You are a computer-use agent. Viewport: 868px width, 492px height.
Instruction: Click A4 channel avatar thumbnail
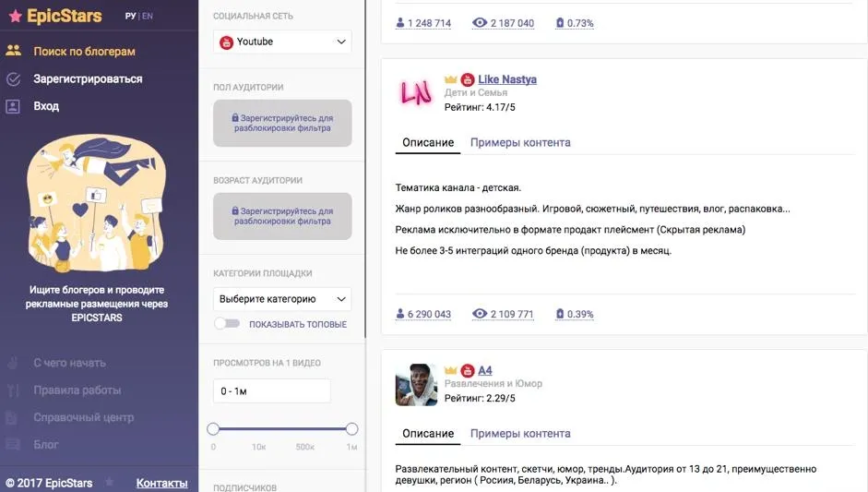point(416,385)
